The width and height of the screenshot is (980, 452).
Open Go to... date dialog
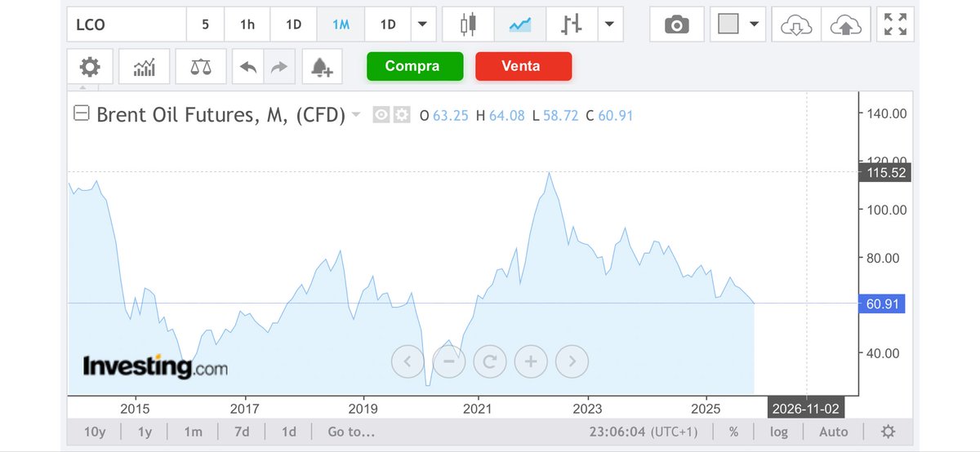tap(351, 432)
